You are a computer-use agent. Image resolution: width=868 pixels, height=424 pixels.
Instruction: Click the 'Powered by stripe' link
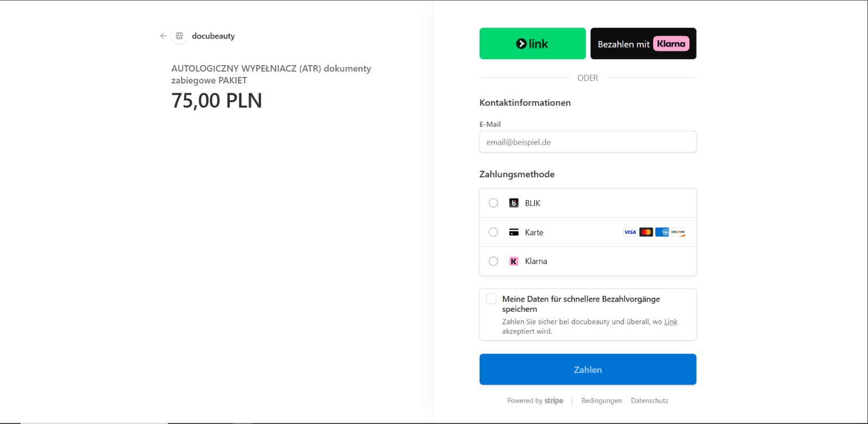pos(535,401)
